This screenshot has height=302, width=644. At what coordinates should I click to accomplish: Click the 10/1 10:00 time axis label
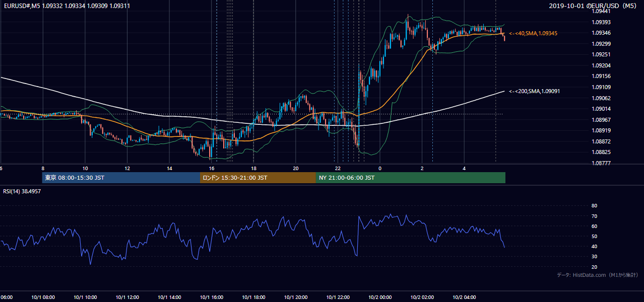pyautogui.click(x=85, y=297)
